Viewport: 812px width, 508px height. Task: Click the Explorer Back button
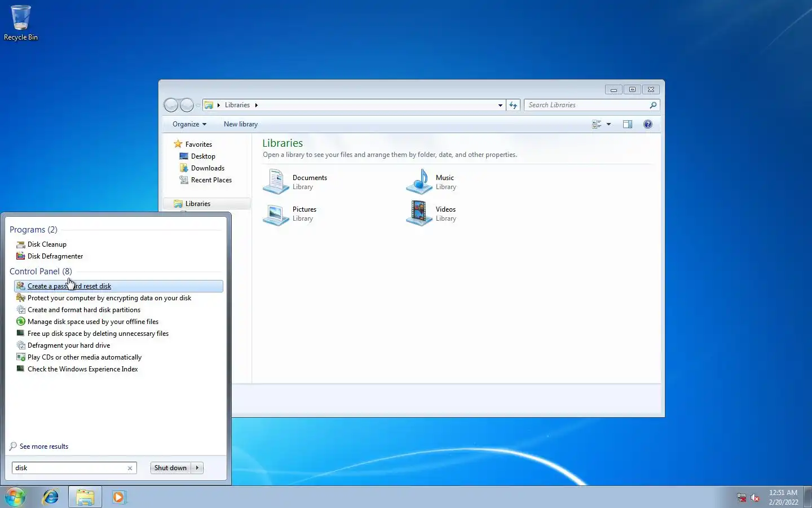[171, 105]
